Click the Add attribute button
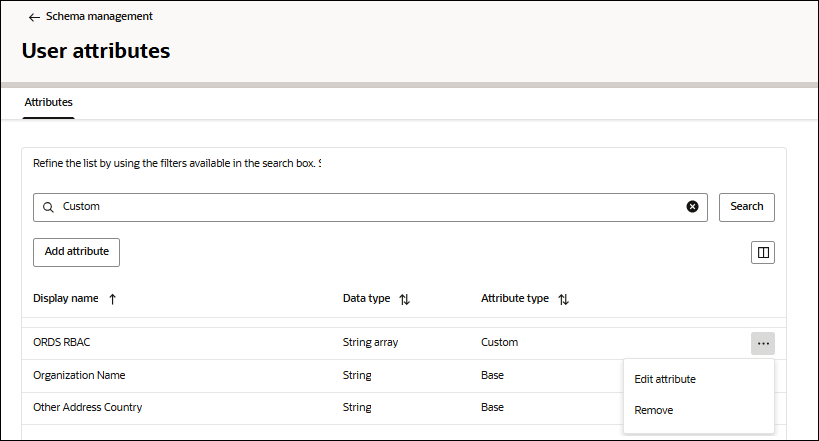 point(76,252)
